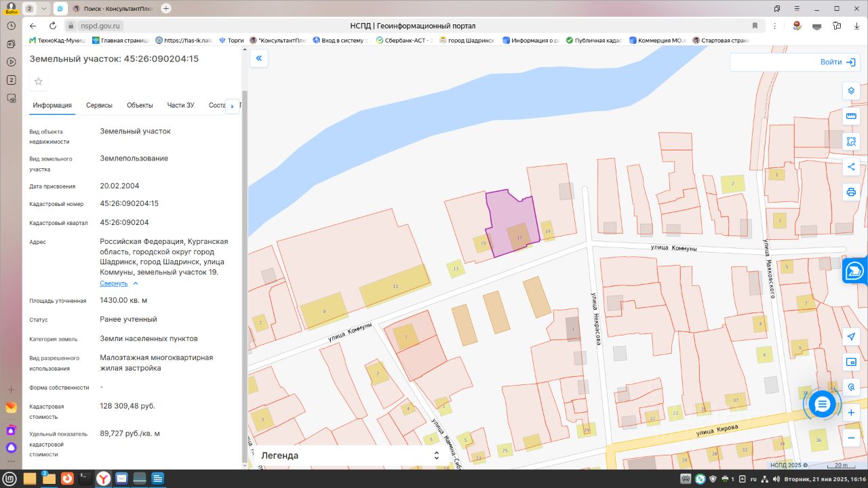Image resolution: width=868 pixels, height=488 pixels.
Task: Collapse address with Свернуть link
Action: (x=114, y=283)
